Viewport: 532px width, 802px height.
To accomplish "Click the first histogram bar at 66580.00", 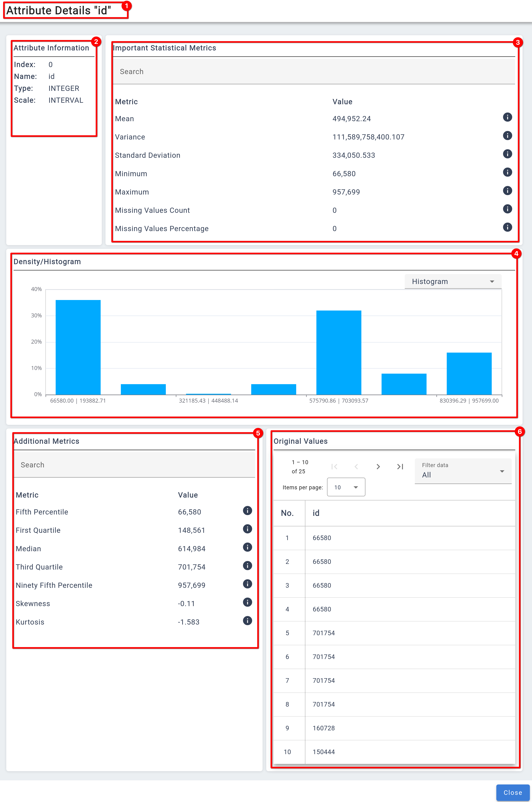I will [78, 347].
